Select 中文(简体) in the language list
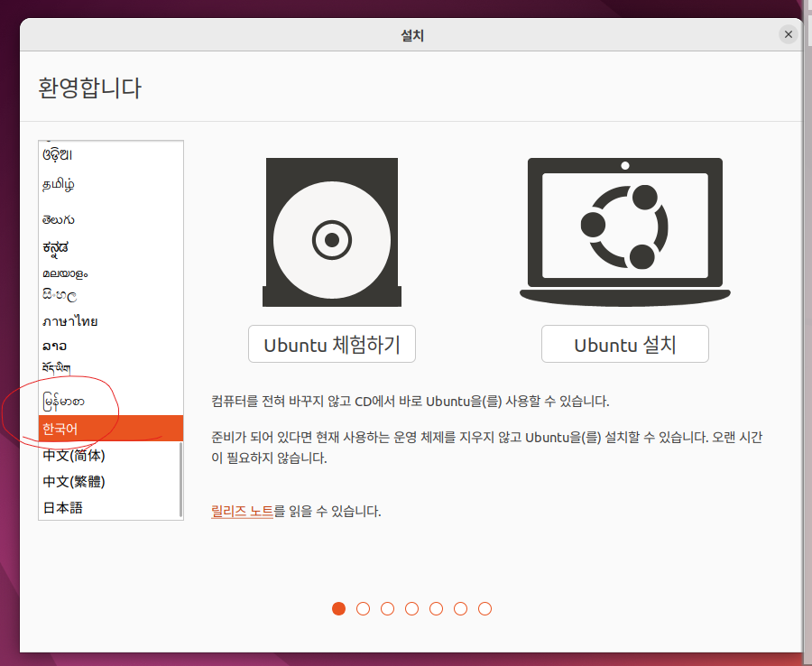812x666 pixels. 109,455
